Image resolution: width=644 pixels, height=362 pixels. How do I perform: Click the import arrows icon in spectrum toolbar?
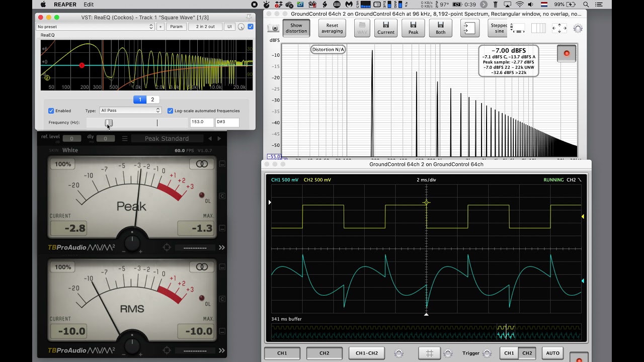470,28
